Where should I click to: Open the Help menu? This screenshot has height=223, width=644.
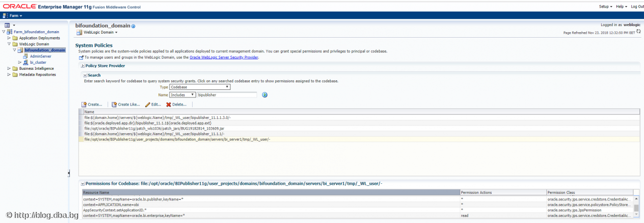point(621,7)
